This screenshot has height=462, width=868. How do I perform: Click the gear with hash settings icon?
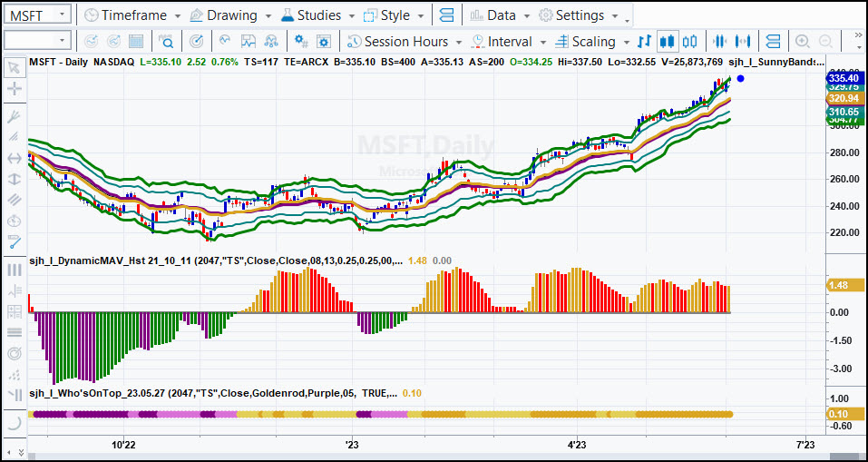tap(301, 42)
